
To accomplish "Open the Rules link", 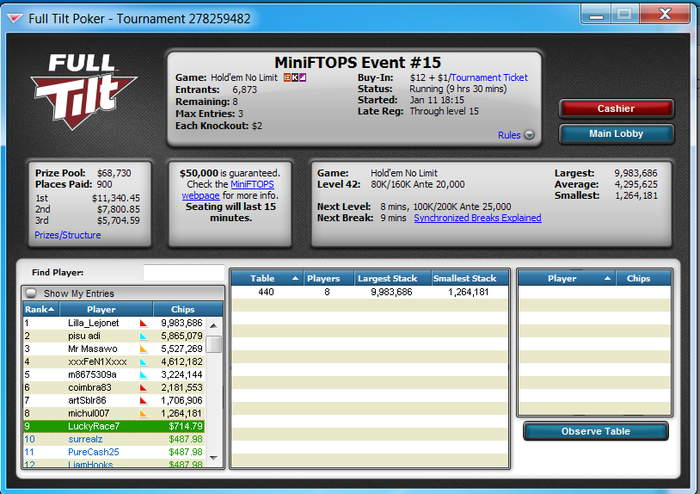I will pyautogui.click(x=509, y=135).
